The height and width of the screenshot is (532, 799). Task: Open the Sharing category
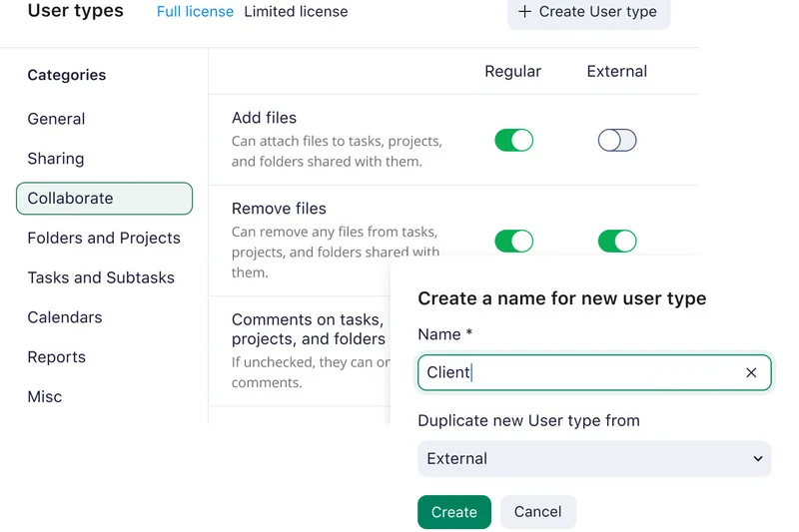tap(56, 159)
